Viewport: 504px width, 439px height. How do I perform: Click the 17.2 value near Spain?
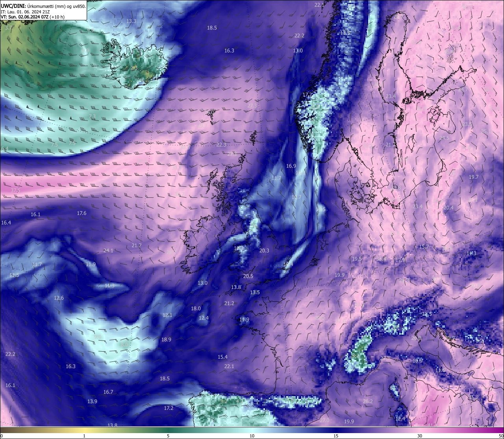[x=169, y=408]
